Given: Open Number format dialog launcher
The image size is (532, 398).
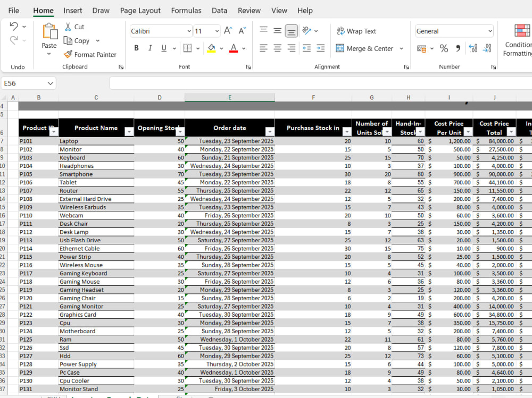Looking at the screenshot, I should coord(494,67).
